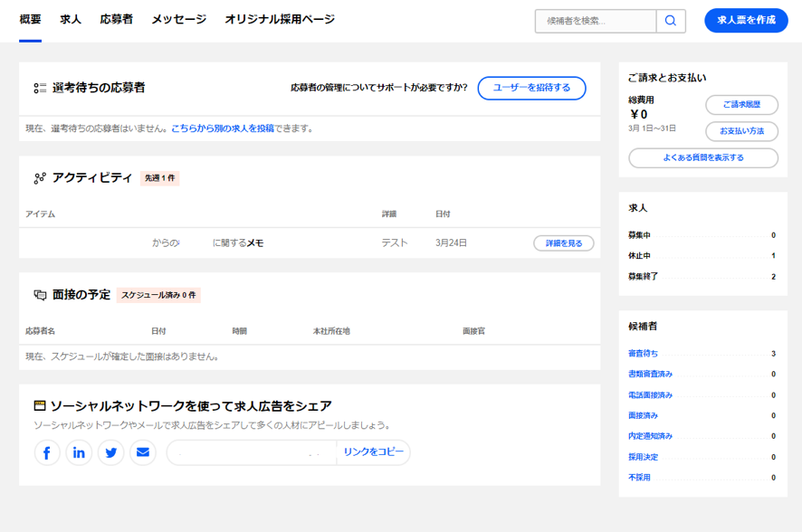The width and height of the screenshot is (802, 532).
Task: Share the job posting with the Twitter icon
Action: click(110, 452)
